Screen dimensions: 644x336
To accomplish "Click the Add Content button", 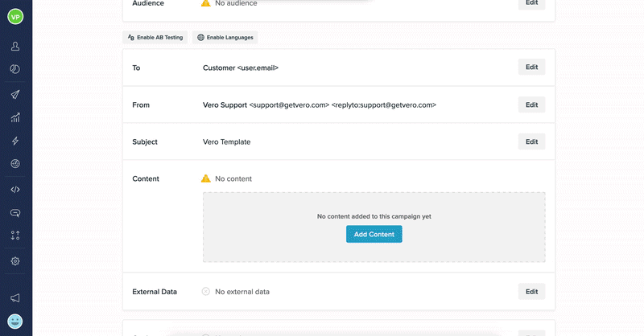I will [374, 234].
